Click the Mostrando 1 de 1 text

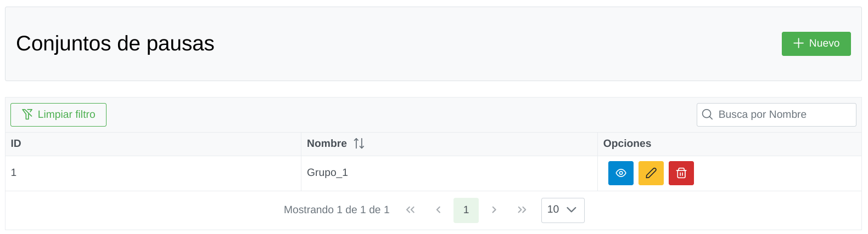tap(336, 210)
